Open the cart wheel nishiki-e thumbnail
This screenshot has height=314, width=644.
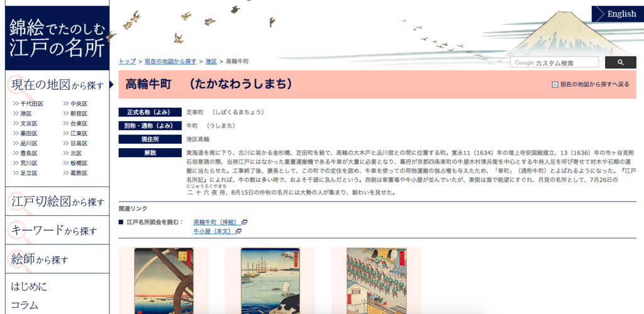click(x=164, y=281)
